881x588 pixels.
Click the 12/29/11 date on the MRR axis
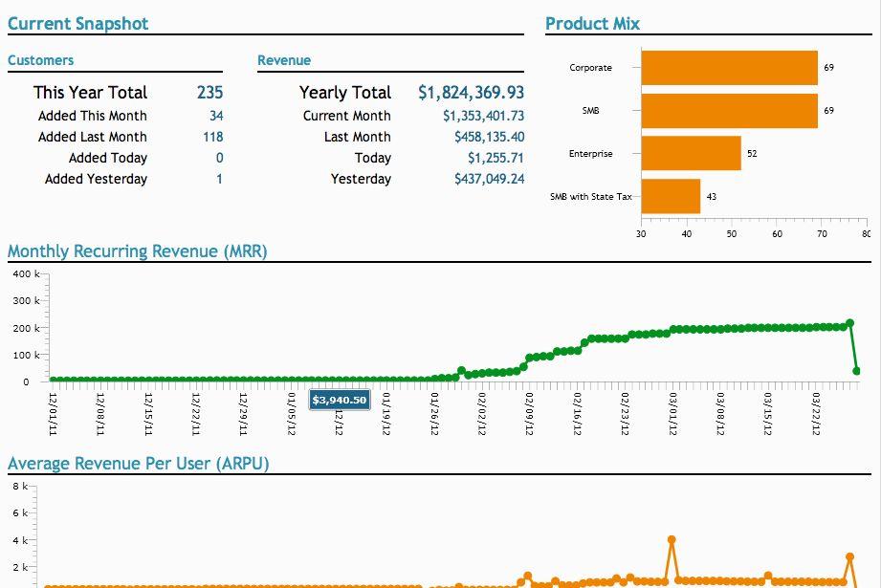click(x=243, y=414)
